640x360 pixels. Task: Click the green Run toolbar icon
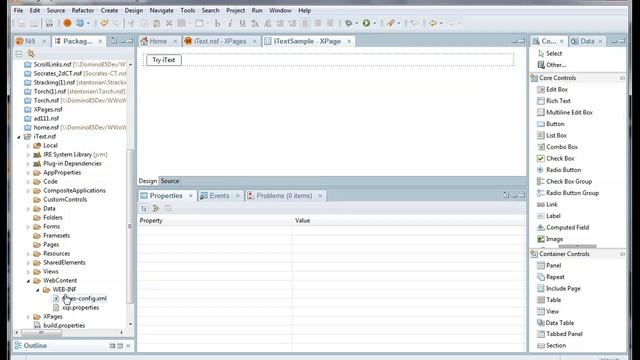[x=366, y=23]
